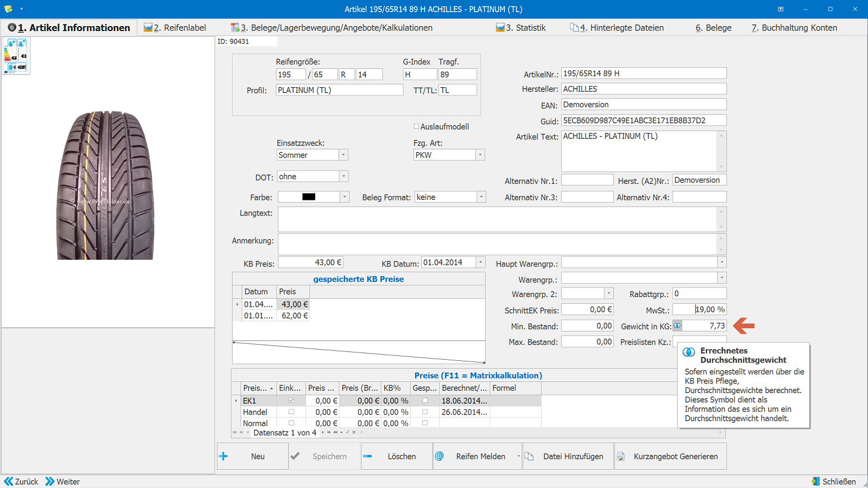Click into the Langtext text area
This screenshot has width=868, height=488.
pyautogui.click(x=498, y=219)
